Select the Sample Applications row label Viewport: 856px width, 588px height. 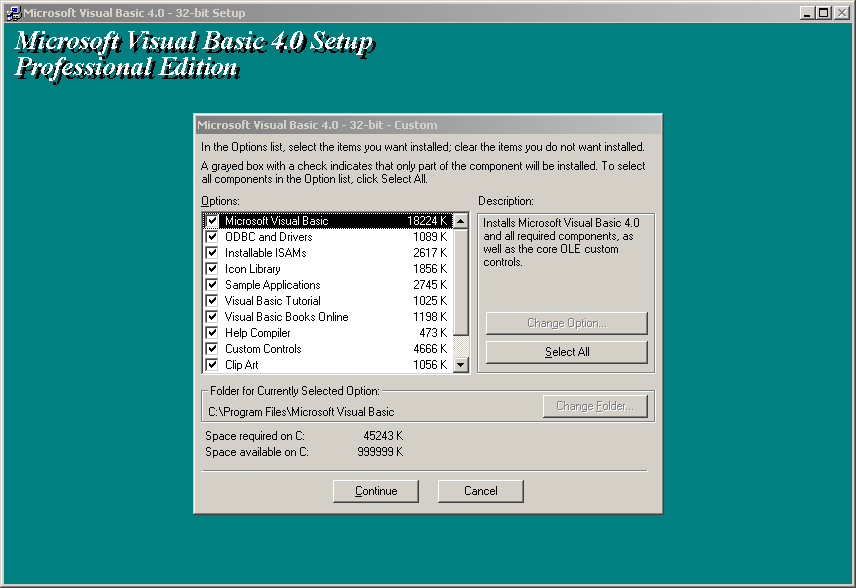point(272,284)
